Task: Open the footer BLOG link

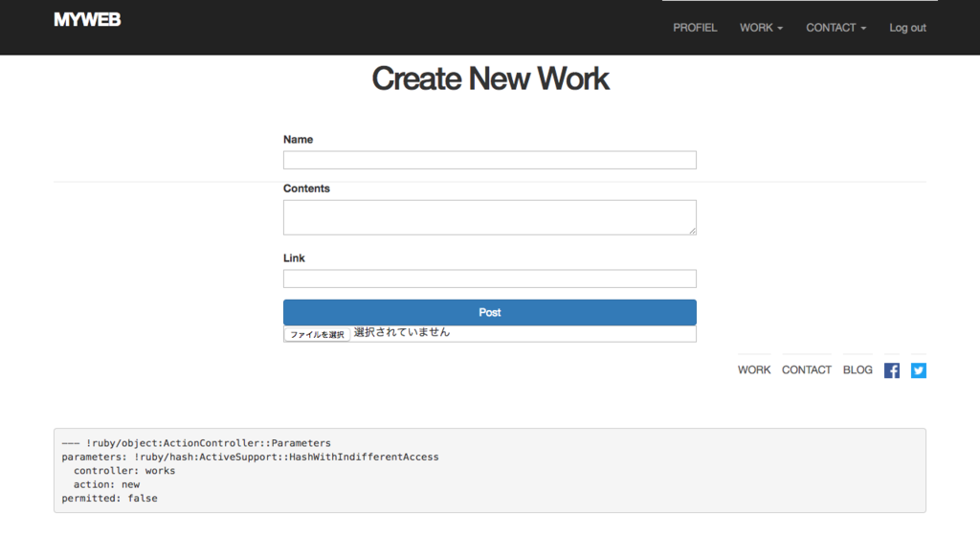Action: click(x=857, y=369)
